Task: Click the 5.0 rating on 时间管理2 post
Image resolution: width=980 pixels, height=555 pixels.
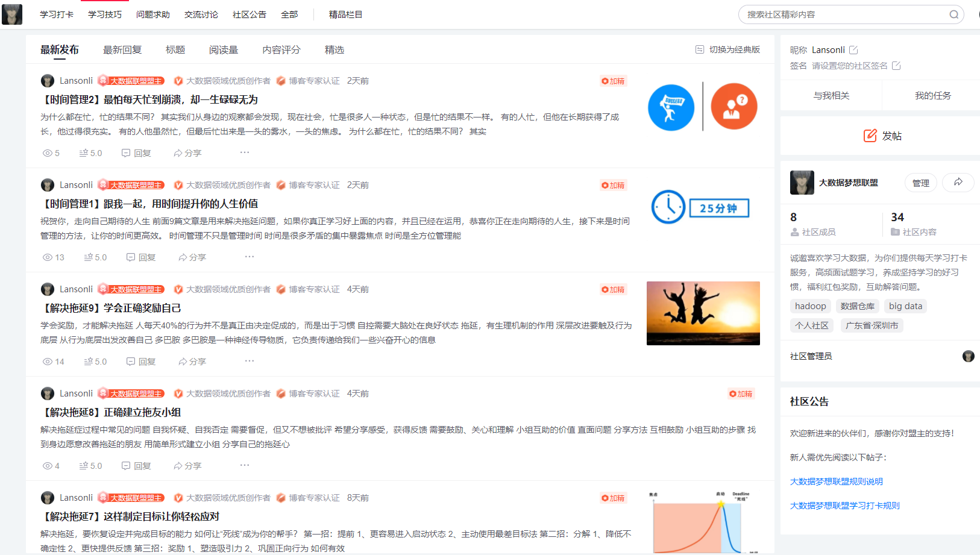Action: [x=91, y=153]
